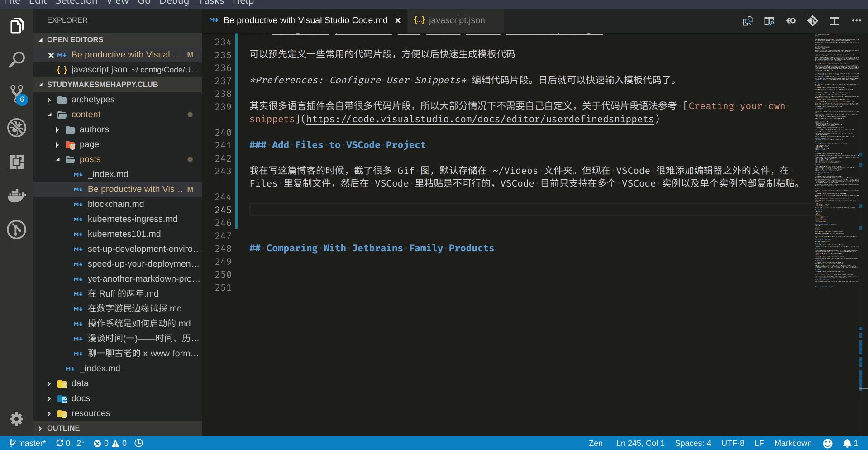This screenshot has width=868, height=450.
Task: Open 在 Ruff 的两年.md file
Action: 118,294
